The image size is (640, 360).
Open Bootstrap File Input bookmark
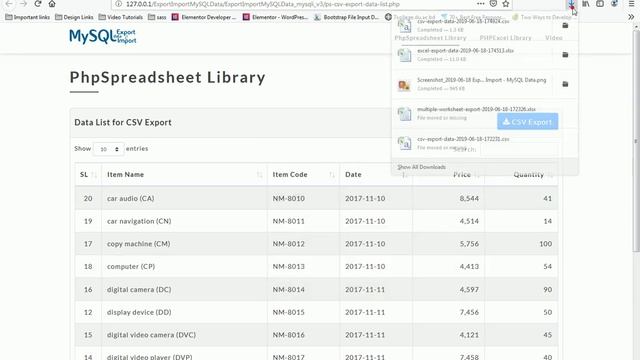tap(347, 17)
